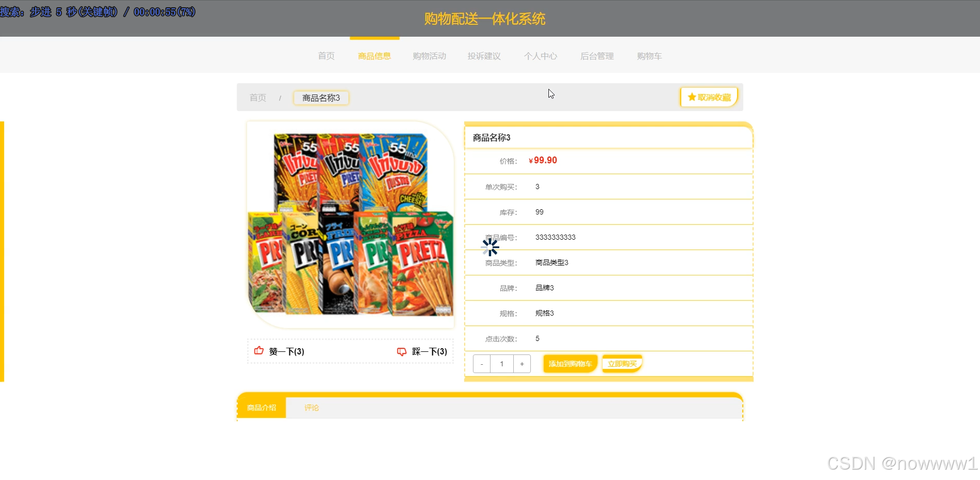Click 立即购买 button
The image size is (980, 480).
point(622,364)
